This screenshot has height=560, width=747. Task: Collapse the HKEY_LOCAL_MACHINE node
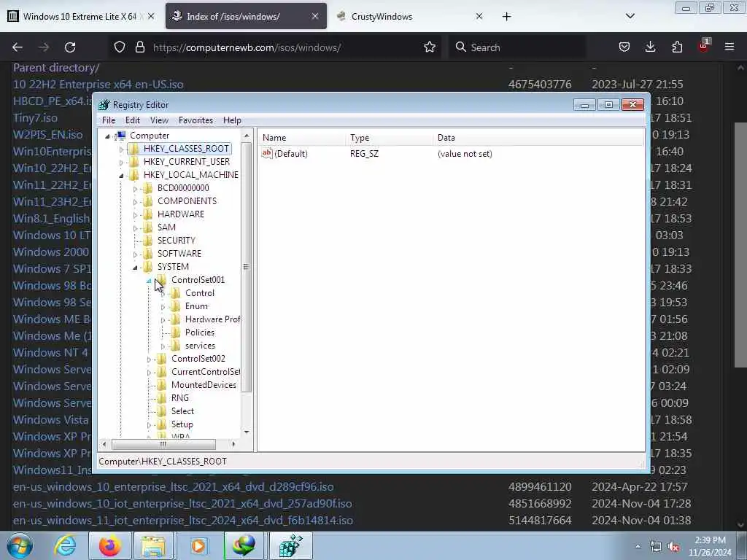point(121,175)
